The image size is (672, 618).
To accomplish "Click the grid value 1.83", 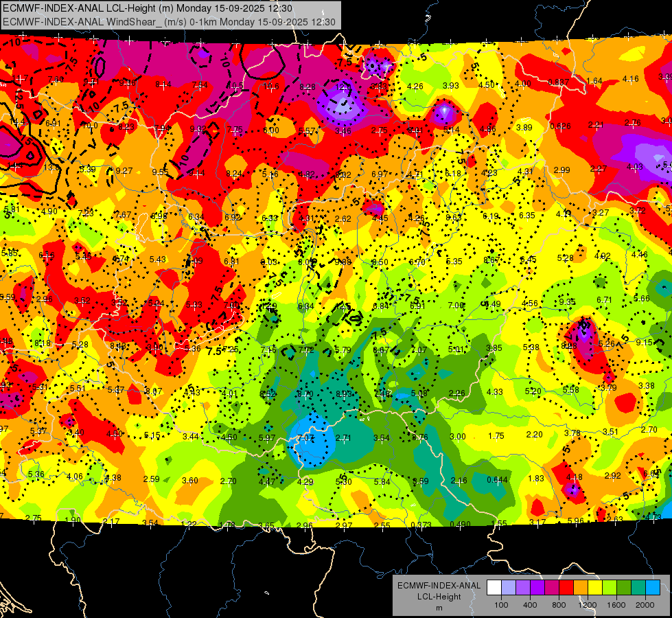I will 535,478.
